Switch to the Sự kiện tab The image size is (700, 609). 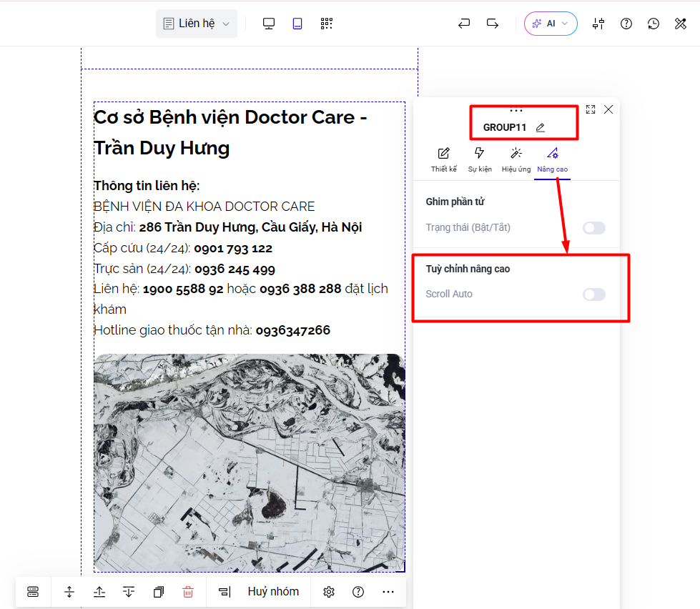click(x=480, y=159)
